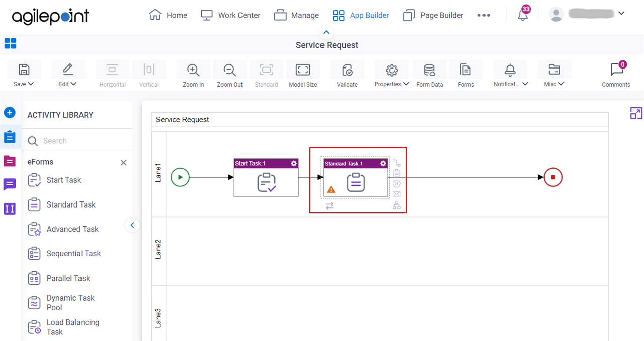Click the user avatar icon
This screenshot has height=341, width=644.
[556, 15]
